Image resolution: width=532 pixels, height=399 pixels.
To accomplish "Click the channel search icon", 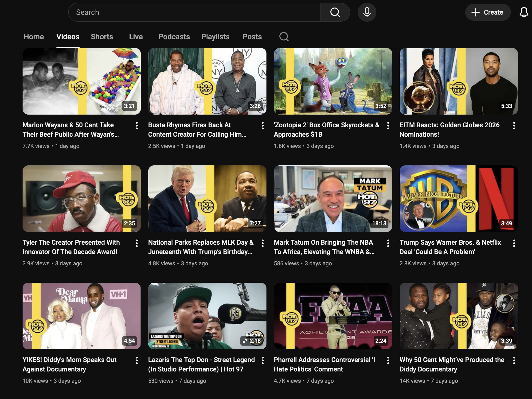I will pyautogui.click(x=284, y=37).
